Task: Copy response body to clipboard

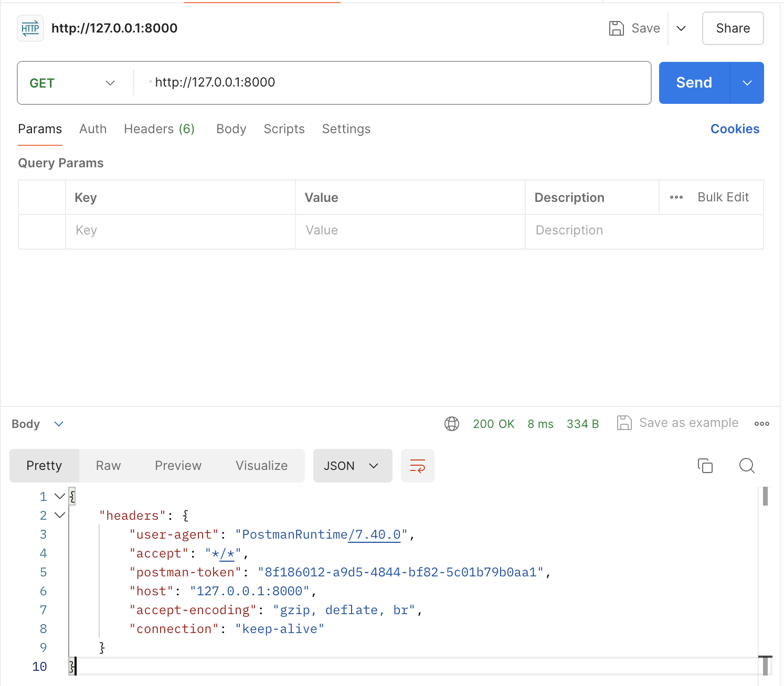Action: (705, 466)
